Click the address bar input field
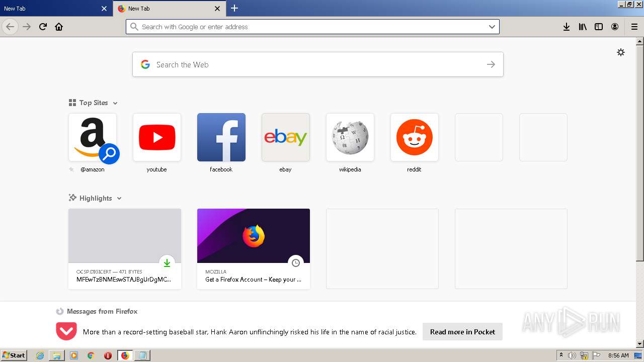This screenshot has height=362, width=644. pos(312,27)
